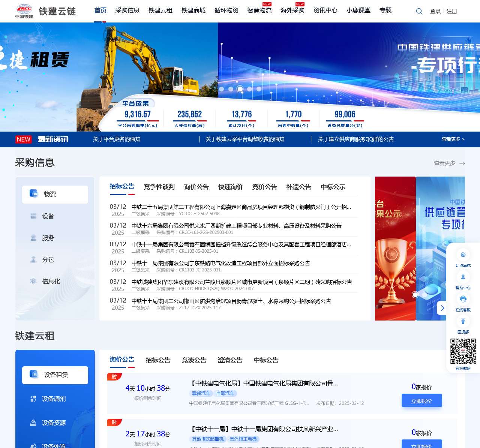Open the 中铁二十五局 钢制防火门 tender

click(x=241, y=207)
